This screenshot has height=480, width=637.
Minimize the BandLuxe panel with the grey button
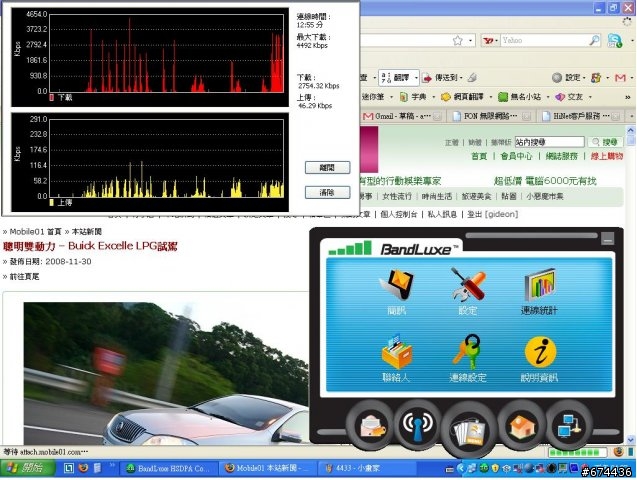point(607,239)
